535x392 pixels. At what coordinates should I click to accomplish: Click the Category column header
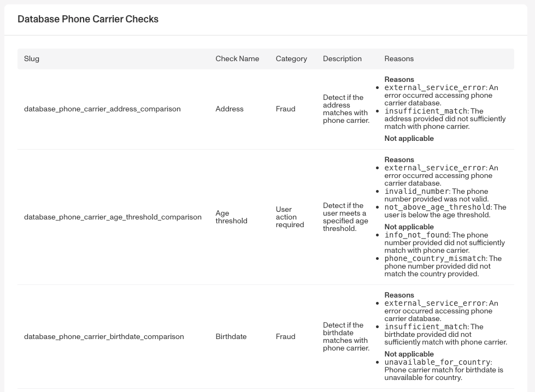(291, 58)
